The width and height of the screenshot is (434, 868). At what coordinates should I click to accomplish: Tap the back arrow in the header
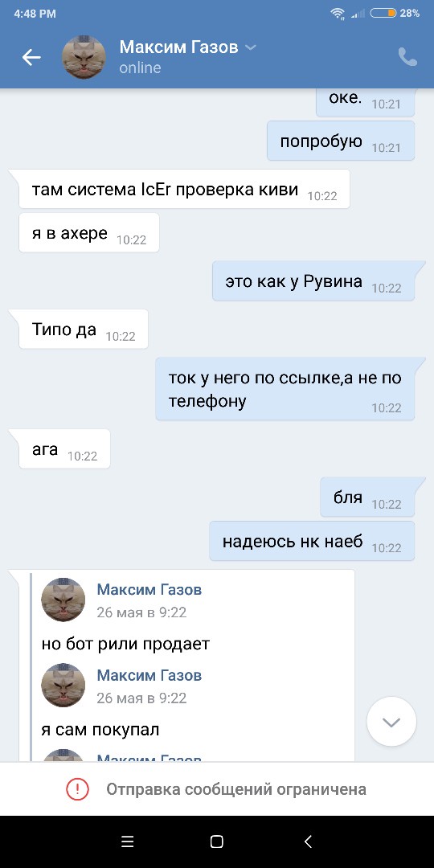pyautogui.click(x=31, y=57)
